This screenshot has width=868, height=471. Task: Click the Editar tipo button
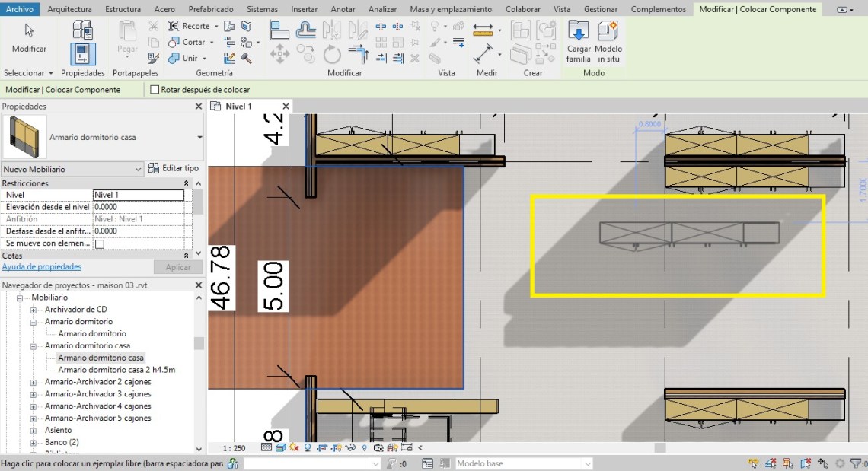tap(174, 168)
